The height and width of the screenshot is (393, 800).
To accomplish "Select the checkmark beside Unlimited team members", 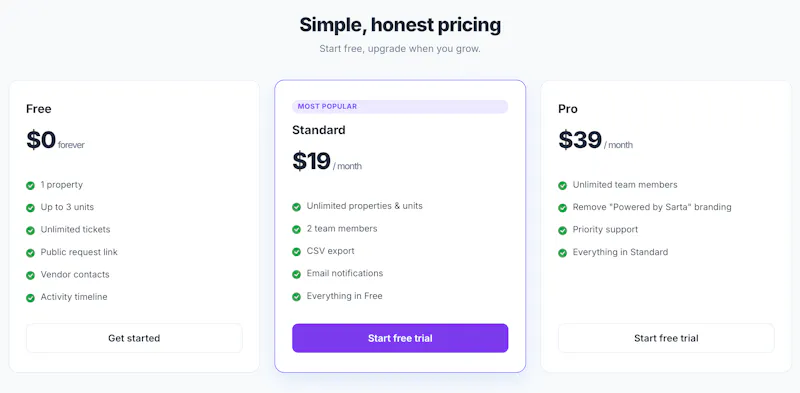I will pyautogui.click(x=562, y=185).
